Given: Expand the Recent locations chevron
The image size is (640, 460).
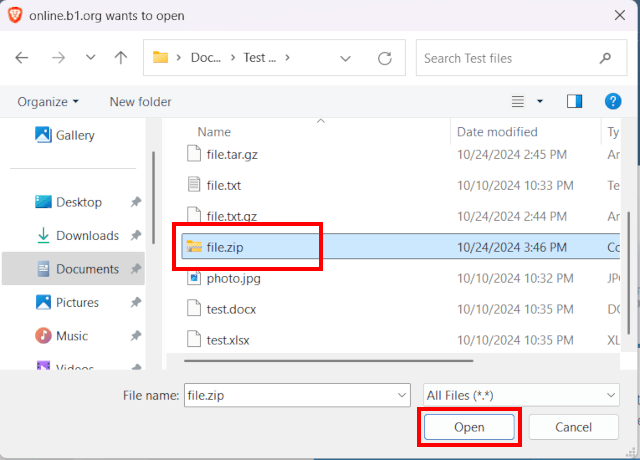Looking at the screenshot, I should click(90, 58).
